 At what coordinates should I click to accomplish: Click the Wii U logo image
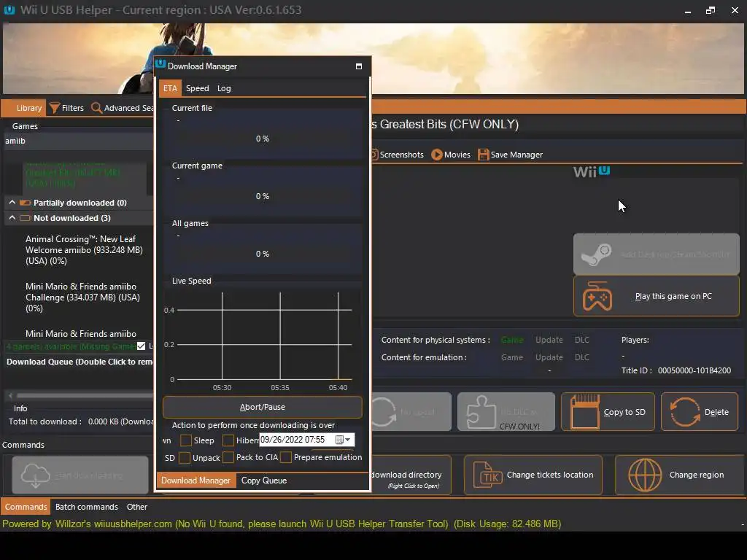(591, 171)
